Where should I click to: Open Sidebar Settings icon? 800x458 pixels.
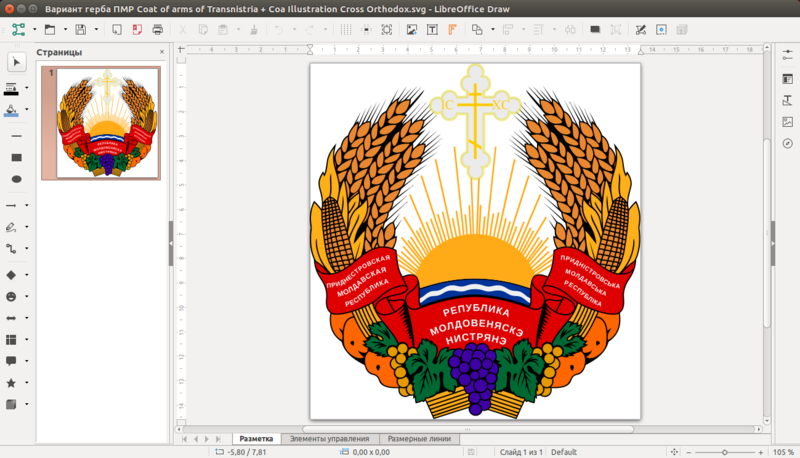[x=788, y=55]
